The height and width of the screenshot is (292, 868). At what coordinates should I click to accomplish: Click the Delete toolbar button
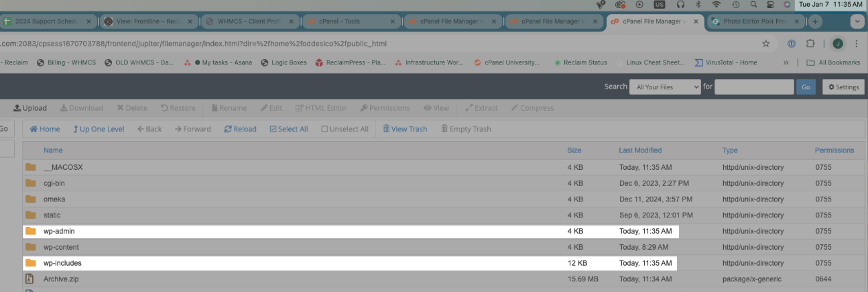point(132,108)
